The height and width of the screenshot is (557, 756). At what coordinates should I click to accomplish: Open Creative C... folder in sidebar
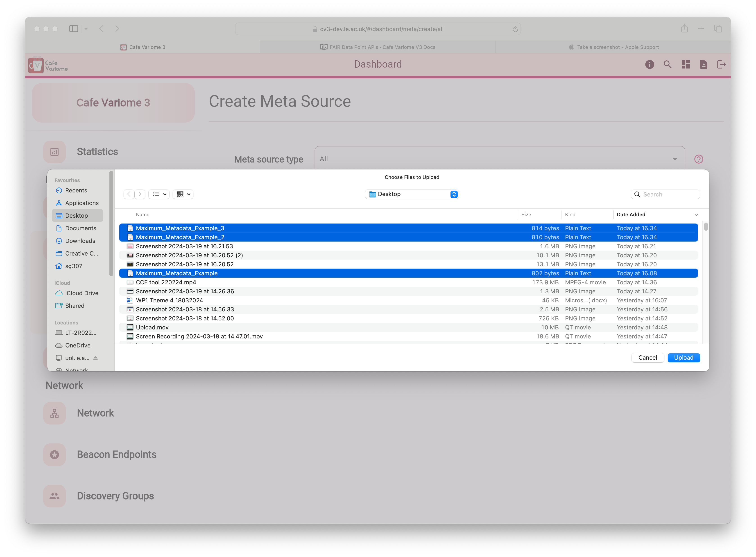click(77, 253)
